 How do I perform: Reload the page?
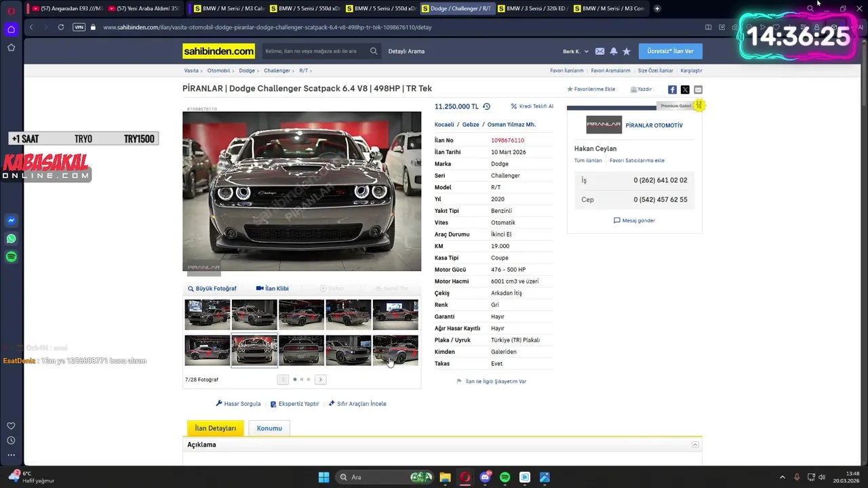point(61,27)
